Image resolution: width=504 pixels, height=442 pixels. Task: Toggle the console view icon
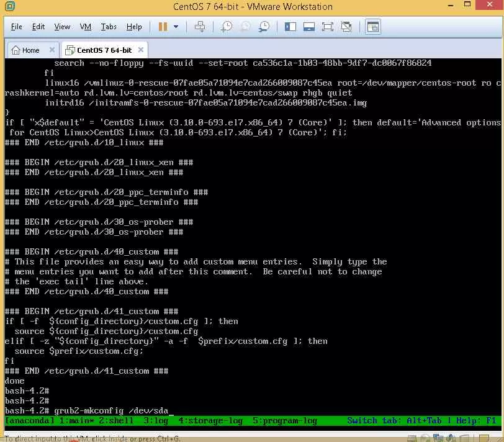tap(372, 27)
